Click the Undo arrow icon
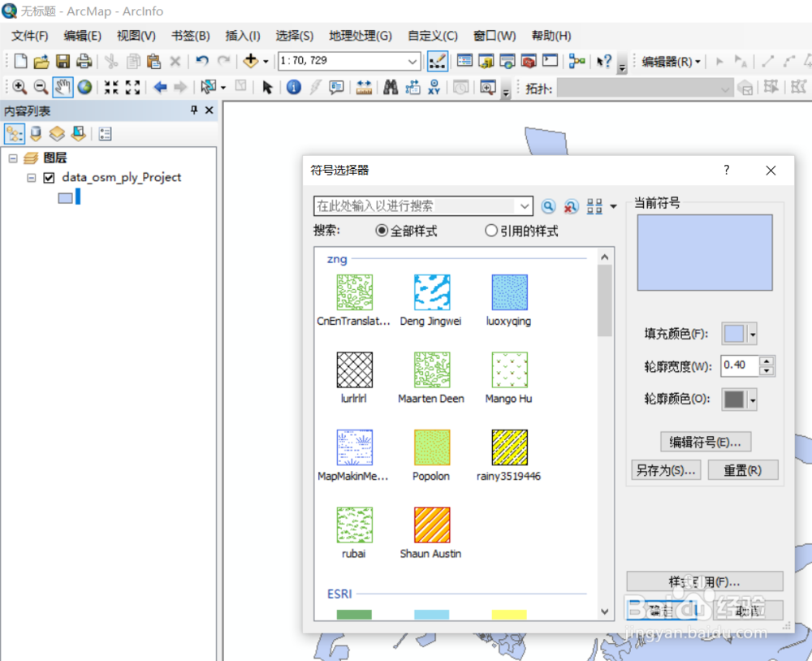 tap(202, 61)
